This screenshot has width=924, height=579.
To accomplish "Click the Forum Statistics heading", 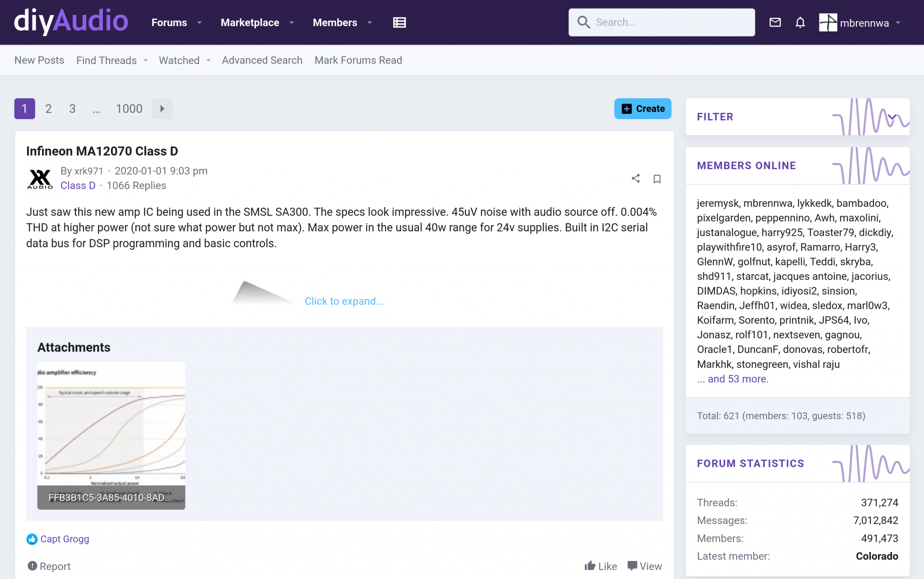I will tap(750, 463).
